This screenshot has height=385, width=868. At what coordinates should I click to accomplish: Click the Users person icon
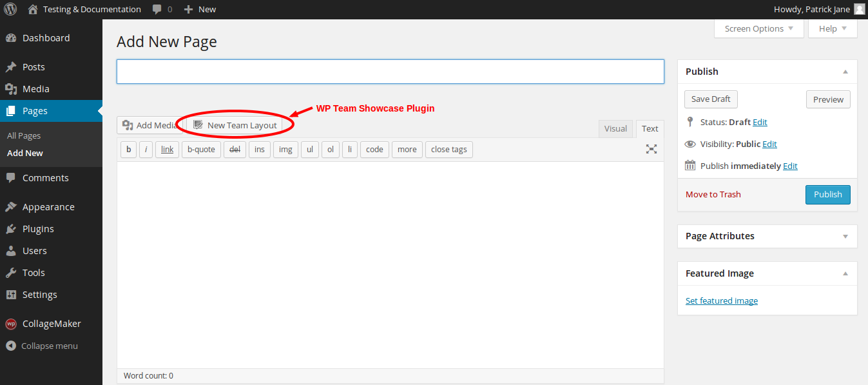(x=11, y=251)
